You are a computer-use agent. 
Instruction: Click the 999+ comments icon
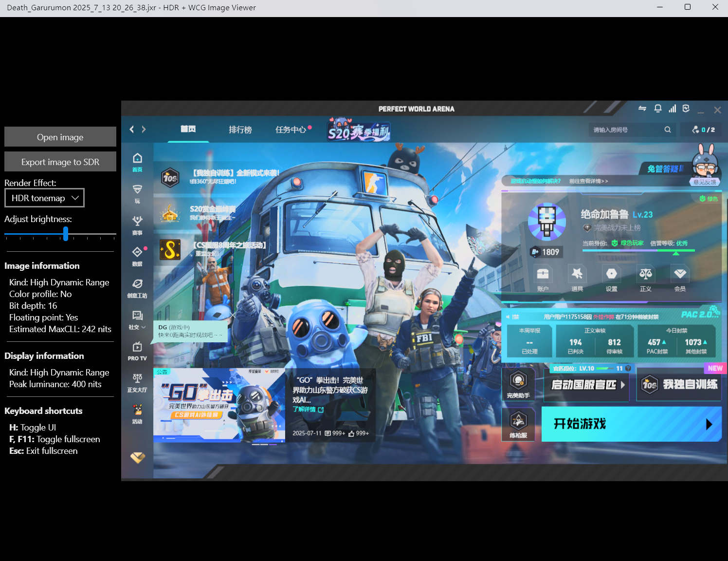pos(328,433)
